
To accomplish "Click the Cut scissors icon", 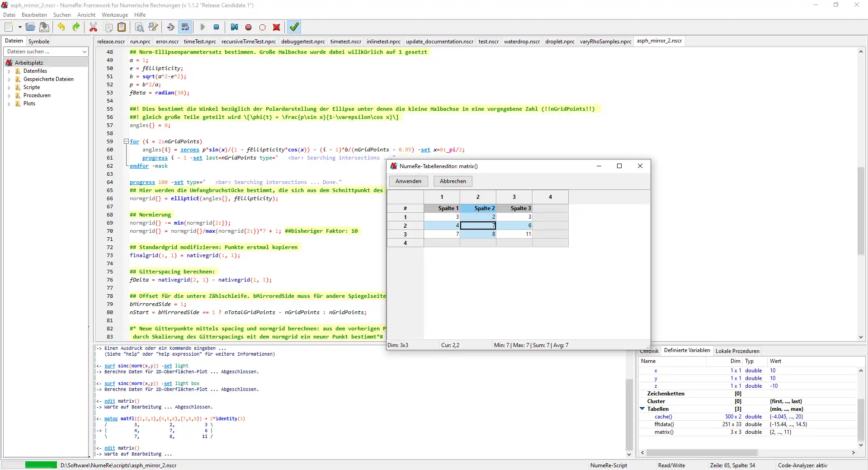I will 93,27.
